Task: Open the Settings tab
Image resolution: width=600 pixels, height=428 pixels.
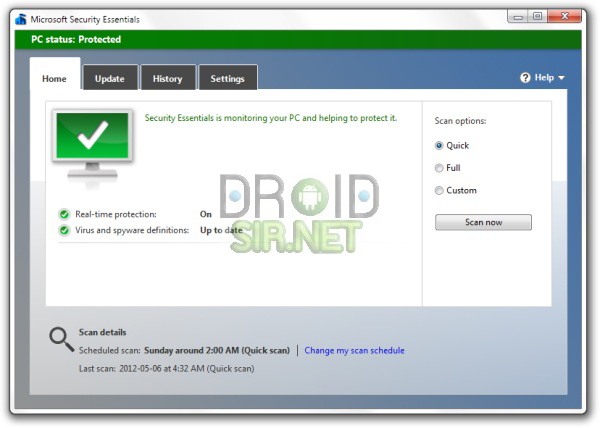Action: pos(228,78)
